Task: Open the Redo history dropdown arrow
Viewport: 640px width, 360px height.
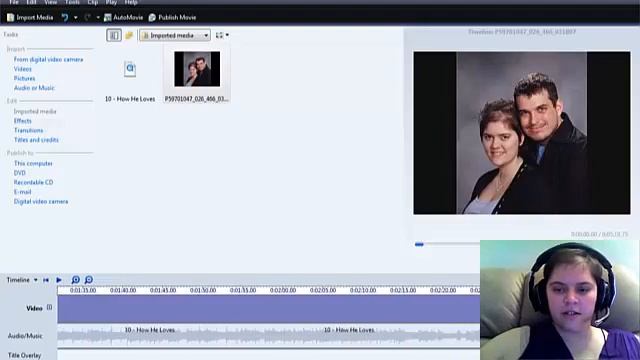Action: click(x=98, y=18)
